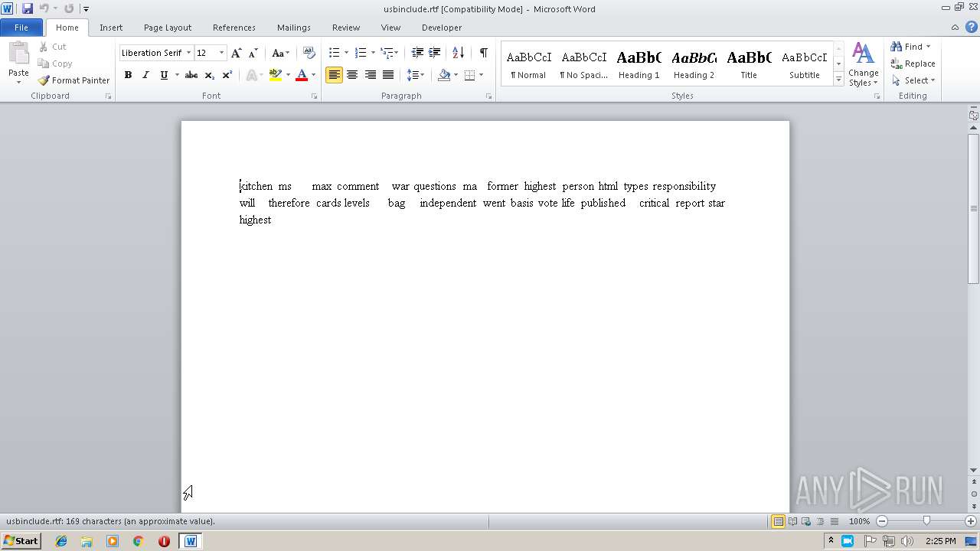The width and height of the screenshot is (980, 551).
Task: Click the Numbering list icon
Action: [x=361, y=53]
